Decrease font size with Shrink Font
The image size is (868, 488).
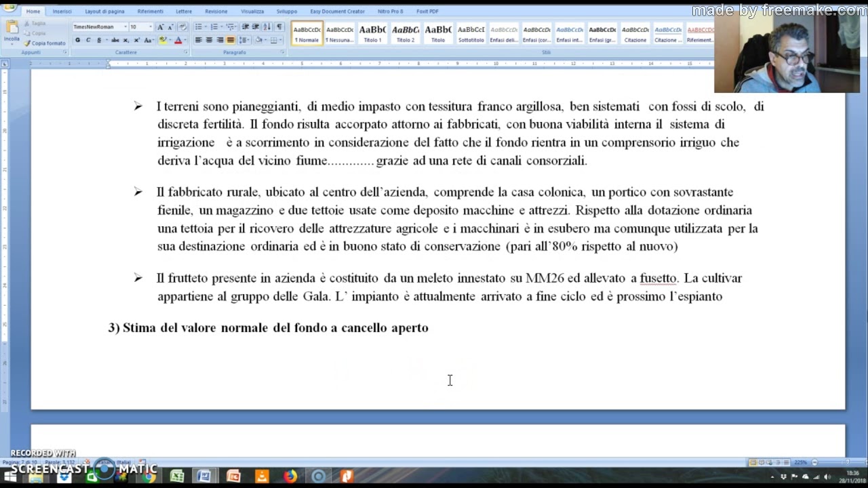coord(170,27)
